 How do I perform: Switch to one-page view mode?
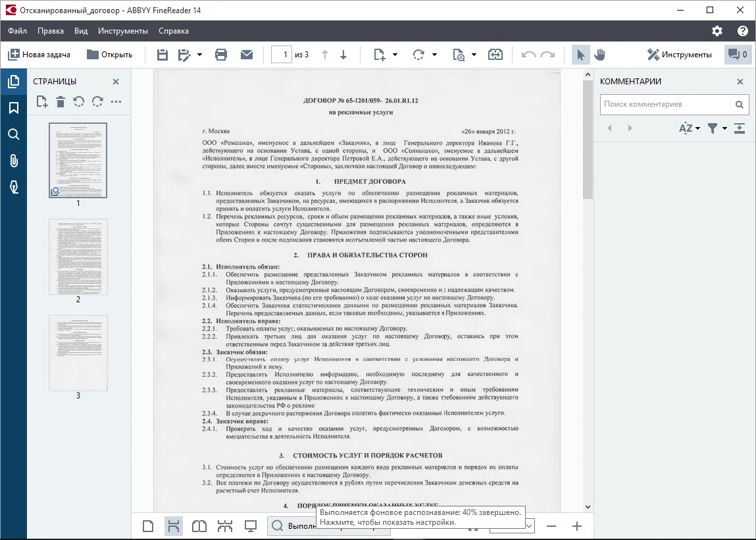click(148, 526)
